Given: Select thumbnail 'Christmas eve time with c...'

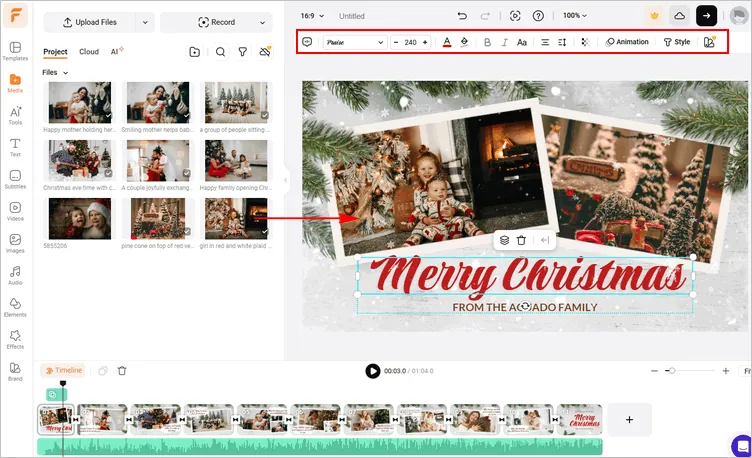Looking at the screenshot, I should coord(80,160).
